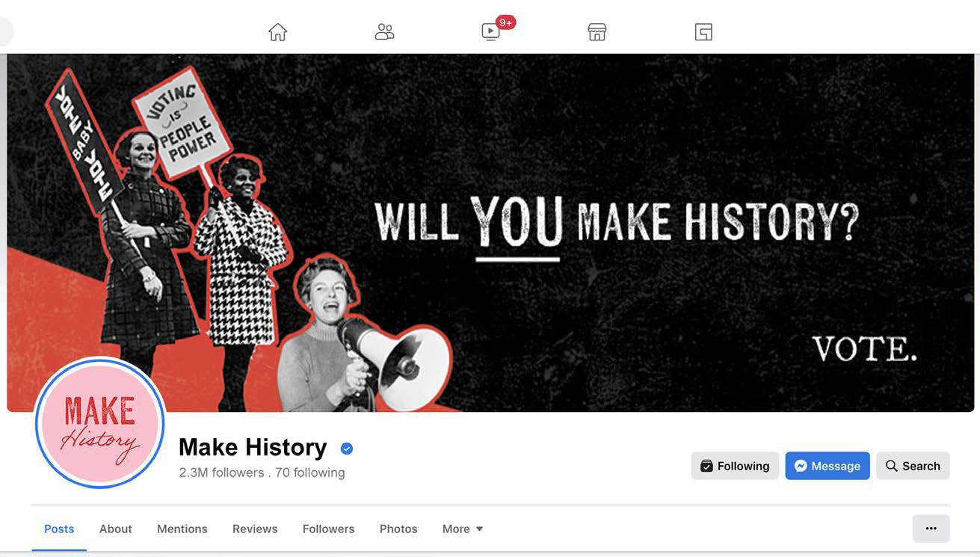
Task: Select the Reviews tab
Action: (x=255, y=529)
